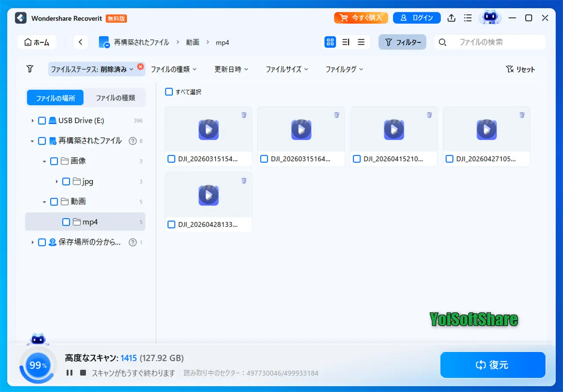Viewport: 563px width, 392px height.
Task: Check the すべて選択 checkbox
Action: (x=169, y=92)
